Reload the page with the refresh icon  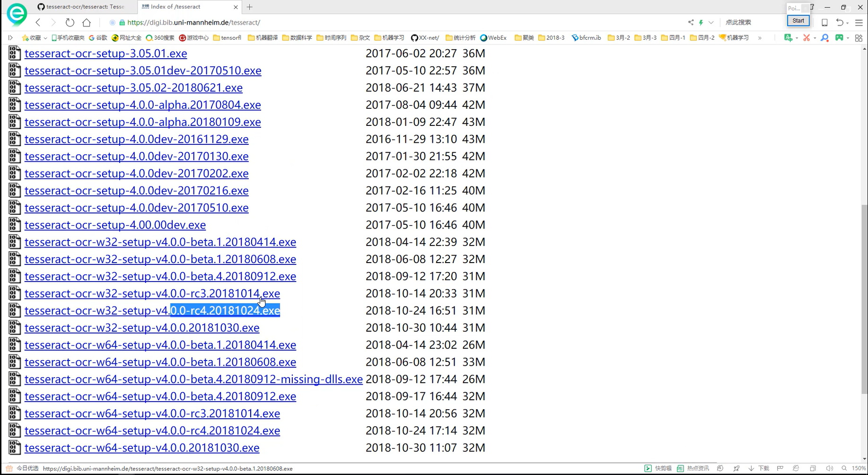70,22
